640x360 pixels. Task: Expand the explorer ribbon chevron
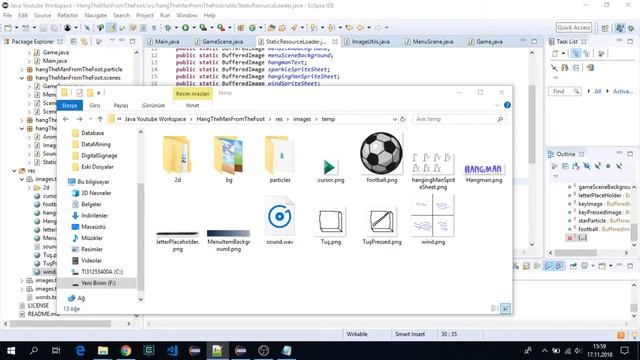point(497,105)
